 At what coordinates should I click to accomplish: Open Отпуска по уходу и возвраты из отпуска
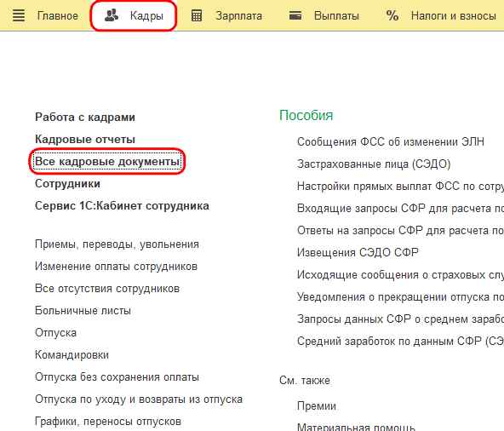point(139,399)
